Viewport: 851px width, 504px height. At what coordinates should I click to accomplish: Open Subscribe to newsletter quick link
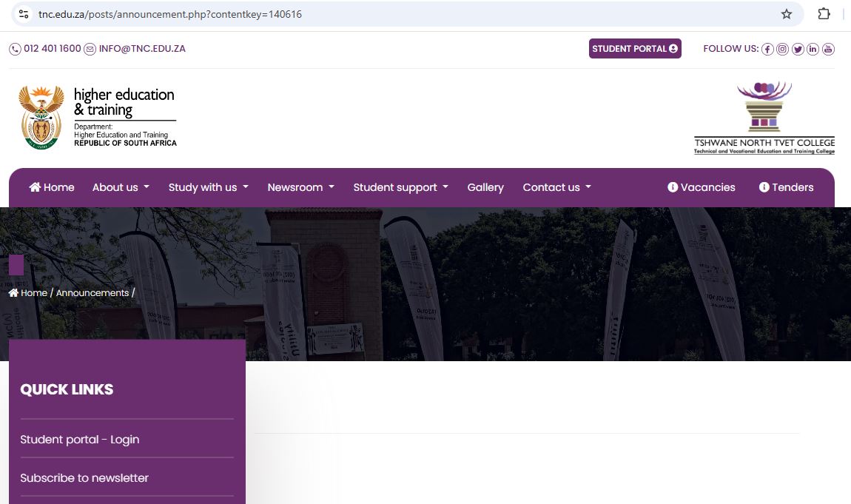[x=84, y=478]
